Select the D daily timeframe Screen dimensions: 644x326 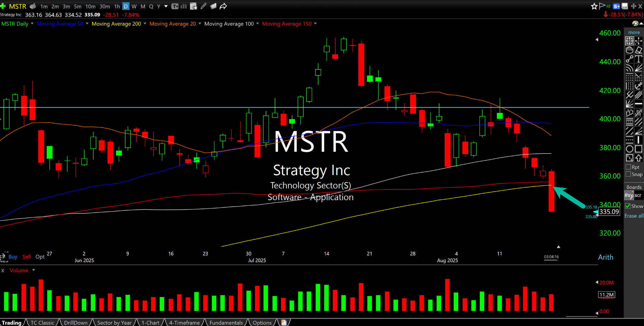(x=126, y=6)
